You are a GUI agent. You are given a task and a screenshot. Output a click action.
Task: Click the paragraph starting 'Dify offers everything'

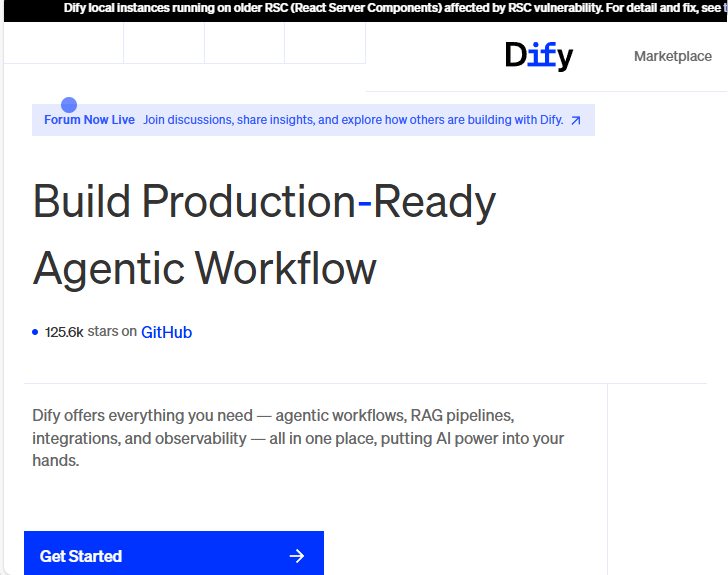click(298, 438)
